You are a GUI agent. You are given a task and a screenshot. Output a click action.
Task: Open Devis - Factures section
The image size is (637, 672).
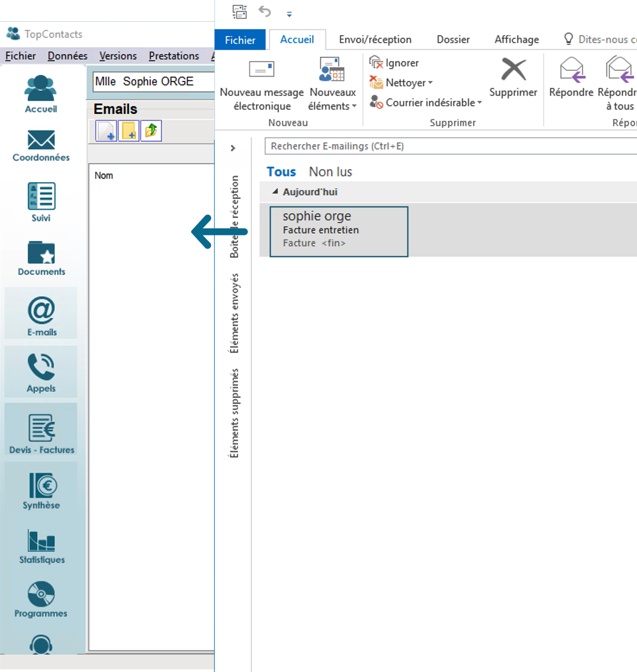tap(41, 433)
